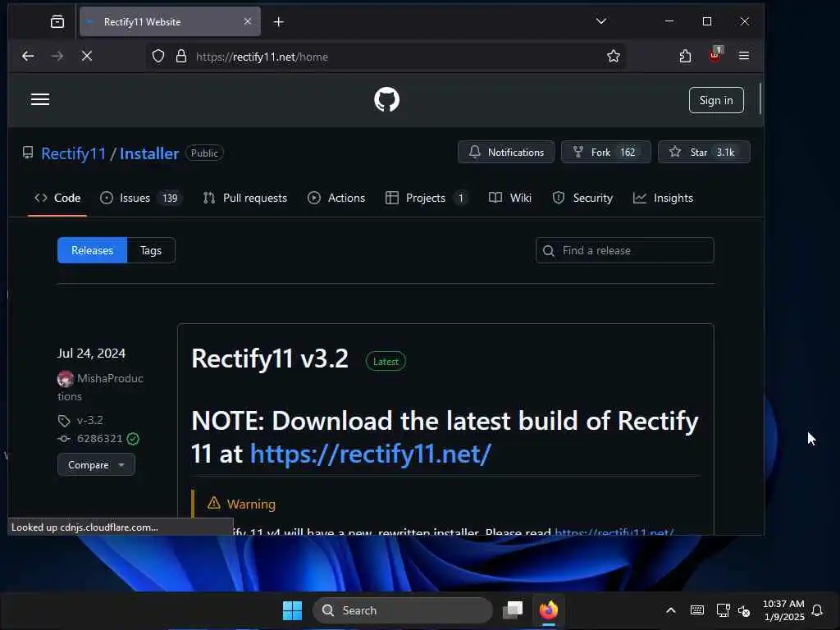Open the Issues tab
This screenshot has height=630, width=840.
click(141, 198)
